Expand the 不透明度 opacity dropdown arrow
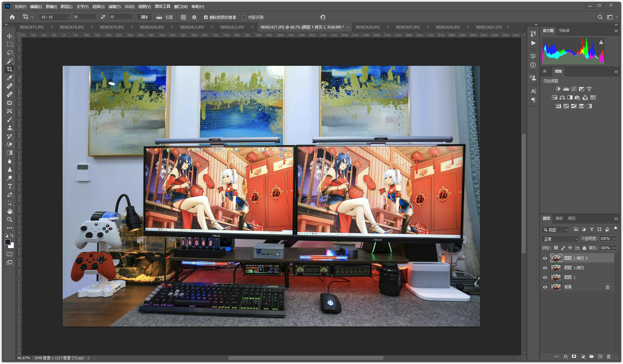The image size is (623, 364). point(614,239)
